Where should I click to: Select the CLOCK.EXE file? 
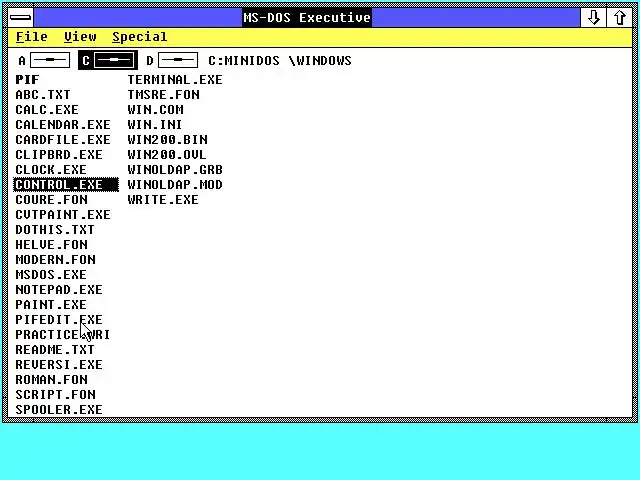click(51, 170)
